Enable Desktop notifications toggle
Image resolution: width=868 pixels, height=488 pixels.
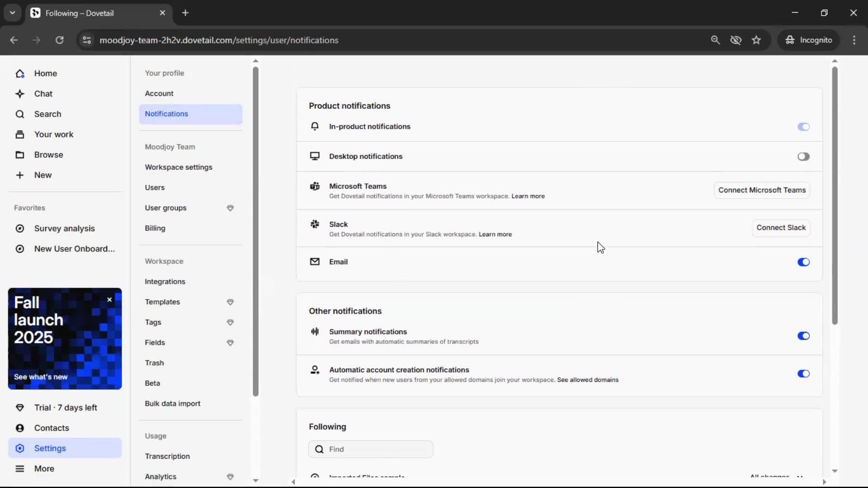click(803, 157)
